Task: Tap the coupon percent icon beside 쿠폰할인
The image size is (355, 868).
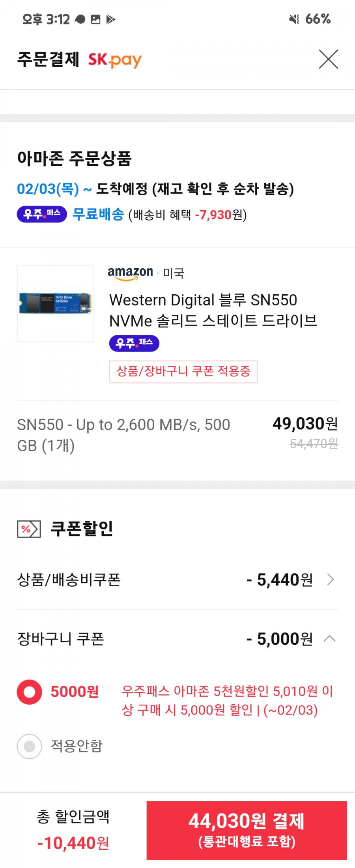Action: 29,529
